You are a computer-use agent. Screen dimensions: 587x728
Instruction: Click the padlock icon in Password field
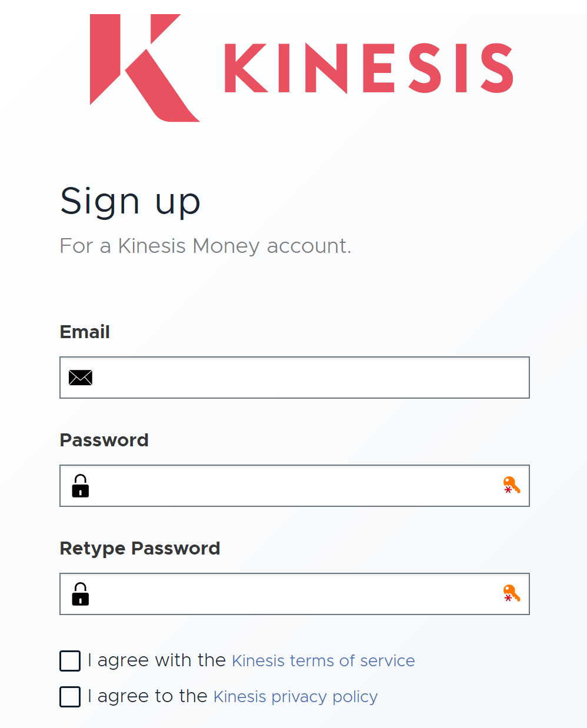pos(81,486)
